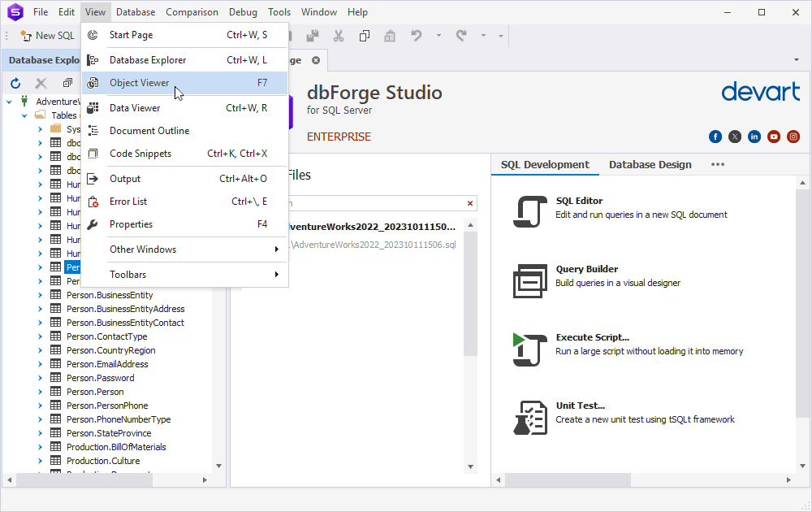
Task: Open the Debug menu
Action: (x=243, y=12)
